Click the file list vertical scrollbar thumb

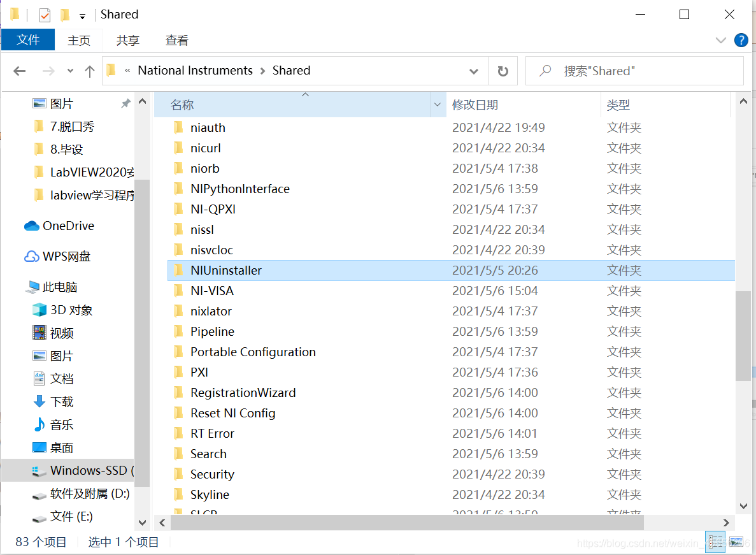pyautogui.click(x=743, y=336)
